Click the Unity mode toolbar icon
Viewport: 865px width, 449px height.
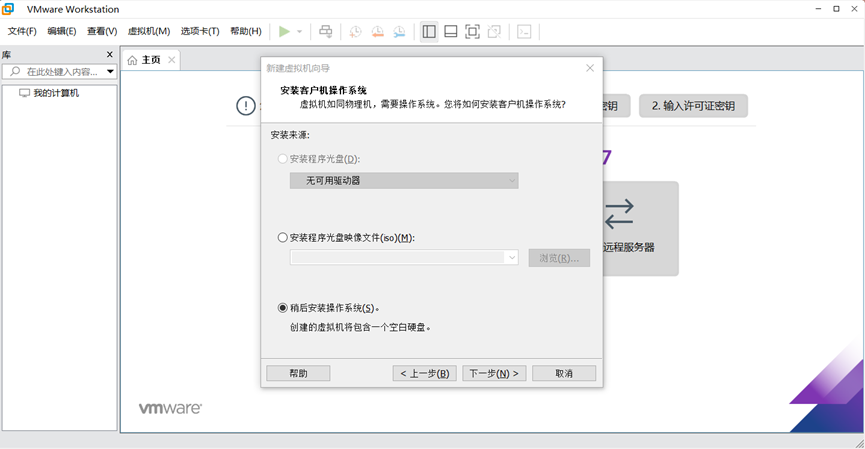494,31
